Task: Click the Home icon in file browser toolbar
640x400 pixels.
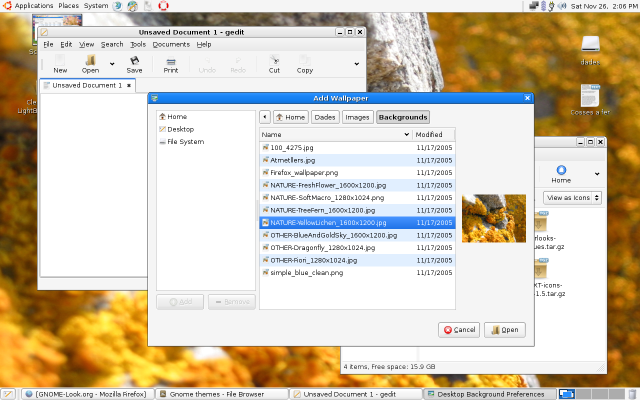Action: [561, 169]
